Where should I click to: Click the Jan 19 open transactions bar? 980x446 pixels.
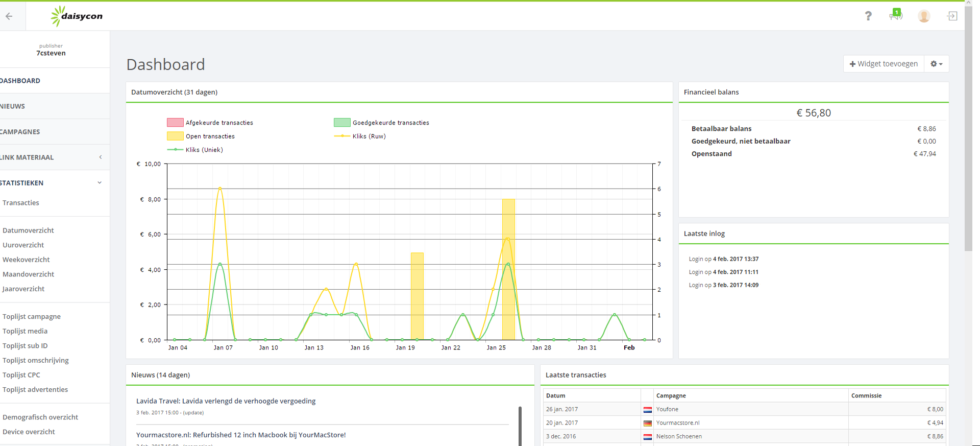(x=417, y=296)
